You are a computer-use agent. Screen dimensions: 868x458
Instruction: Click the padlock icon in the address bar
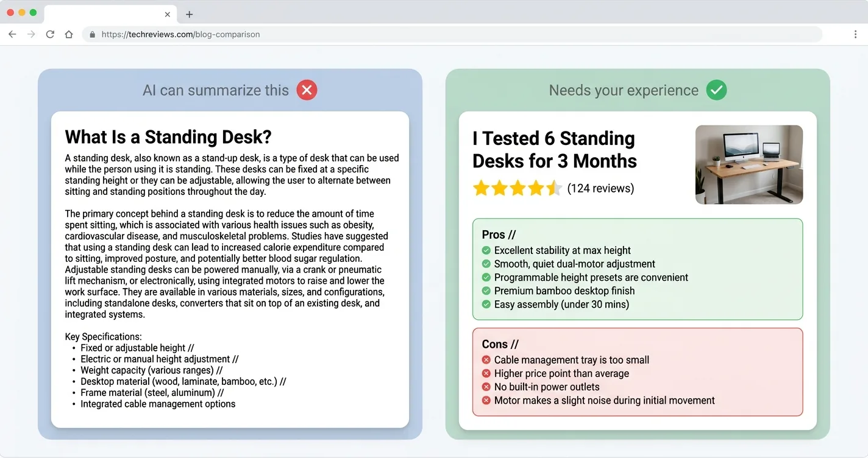click(x=93, y=35)
